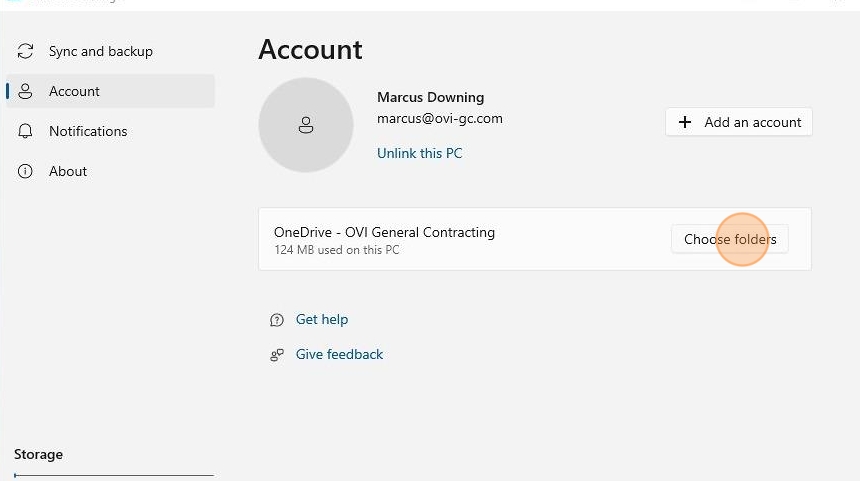This screenshot has height=481, width=860.
Task: Open the 'Give feedback' link
Action: click(x=339, y=354)
